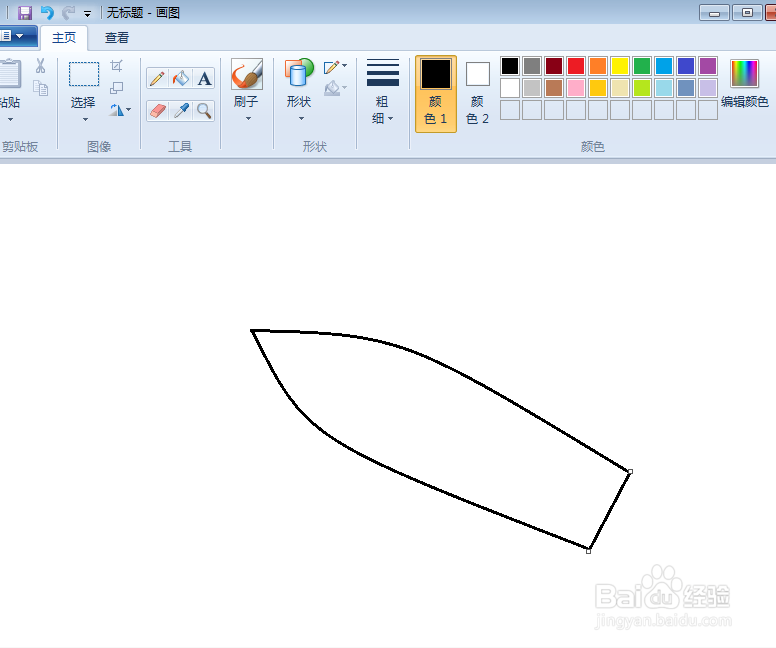Pick the white color swatch
776x648 pixels.
[x=510, y=88]
